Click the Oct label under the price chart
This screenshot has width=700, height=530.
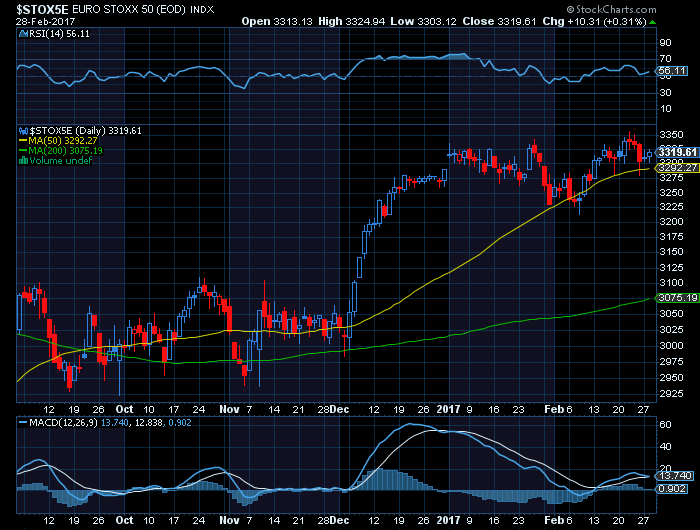point(124,409)
